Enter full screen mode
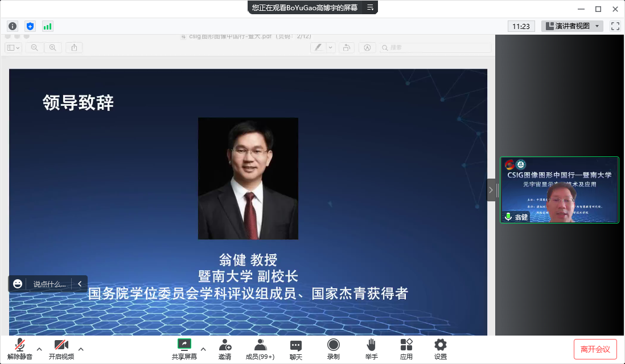Viewport: 625px width, 364px height. tap(615, 26)
